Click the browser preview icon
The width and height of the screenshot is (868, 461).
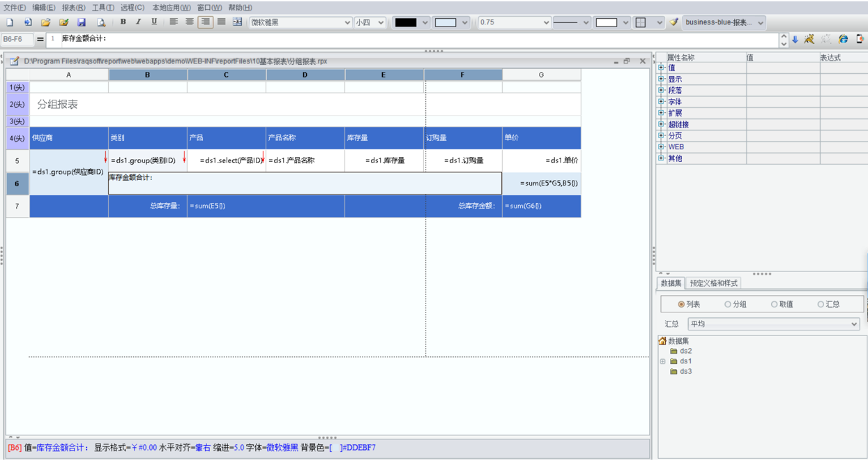pyautogui.click(x=843, y=39)
